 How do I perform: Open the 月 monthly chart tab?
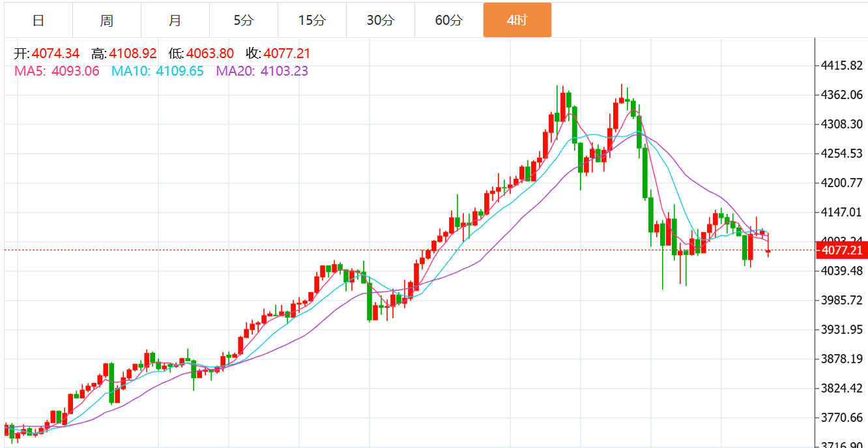click(175, 20)
